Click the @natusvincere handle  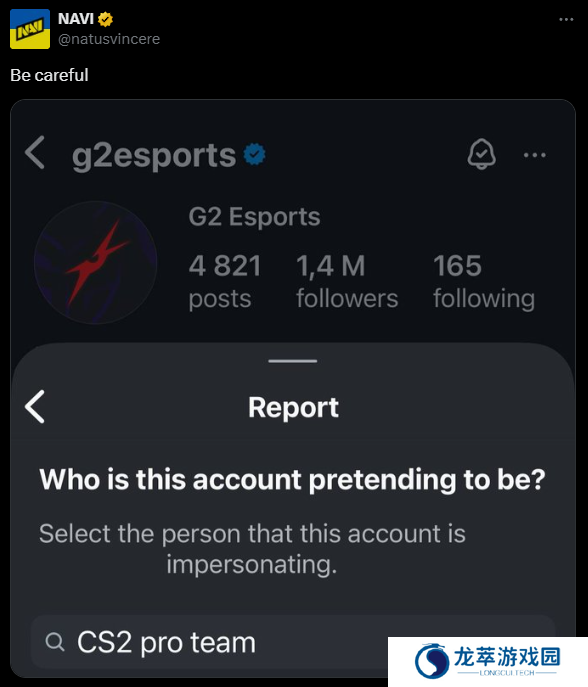click(x=109, y=39)
